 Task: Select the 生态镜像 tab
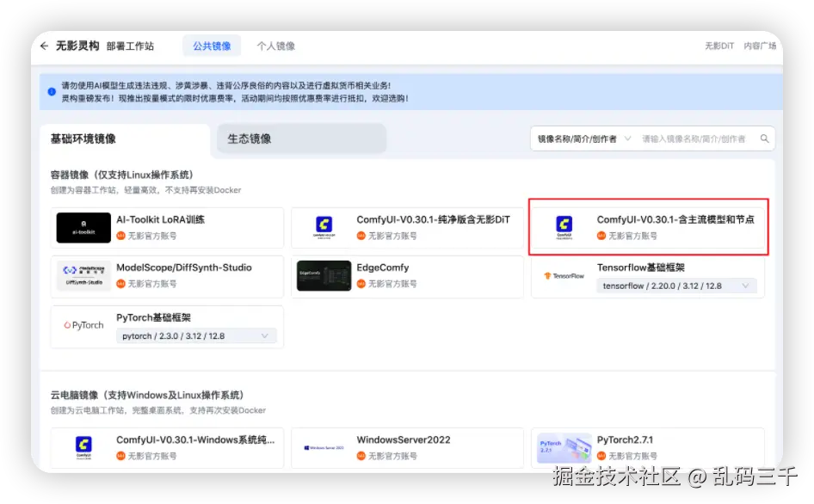pyautogui.click(x=301, y=139)
